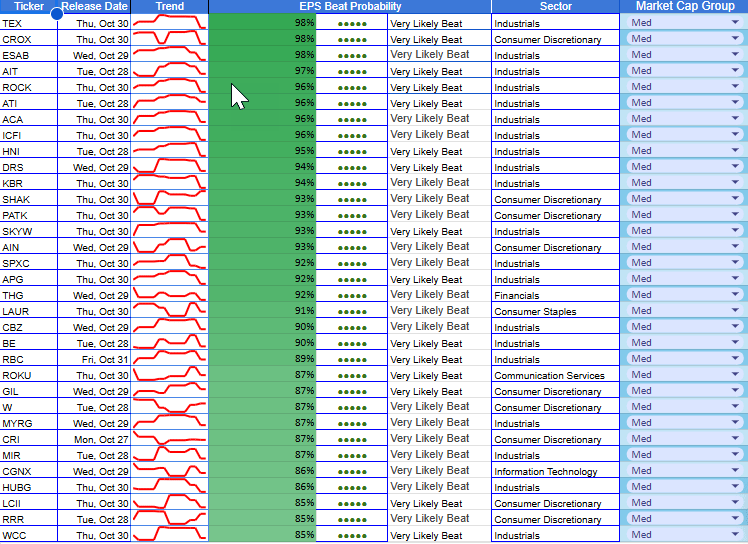Click the 95% probability cell for HNI
Image resolution: width=748 pixels, height=544 pixels.
pos(262,150)
